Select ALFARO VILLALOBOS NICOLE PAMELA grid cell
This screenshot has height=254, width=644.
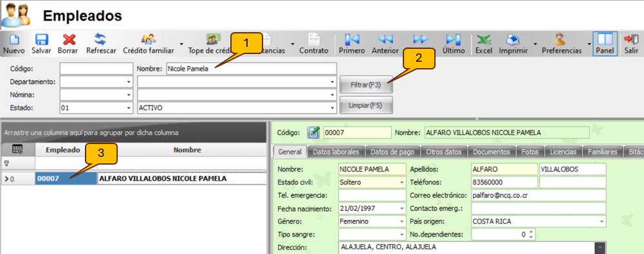[181, 179]
